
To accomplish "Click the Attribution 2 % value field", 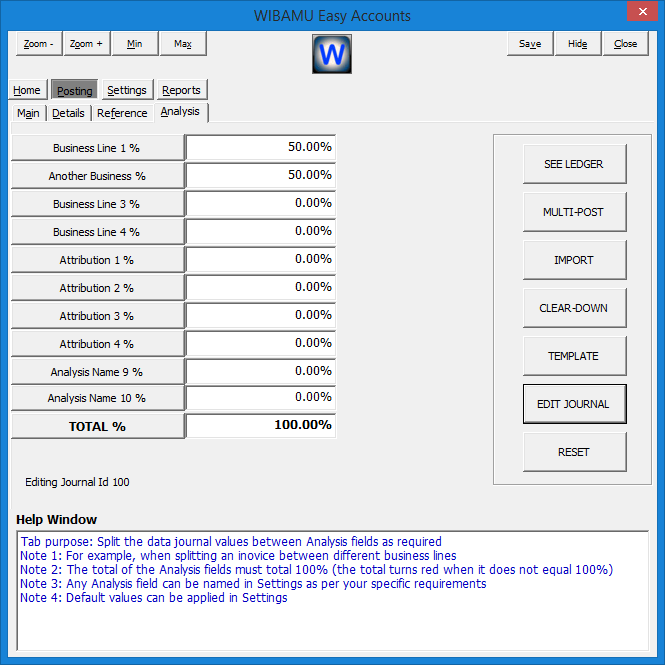I will point(260,287).
